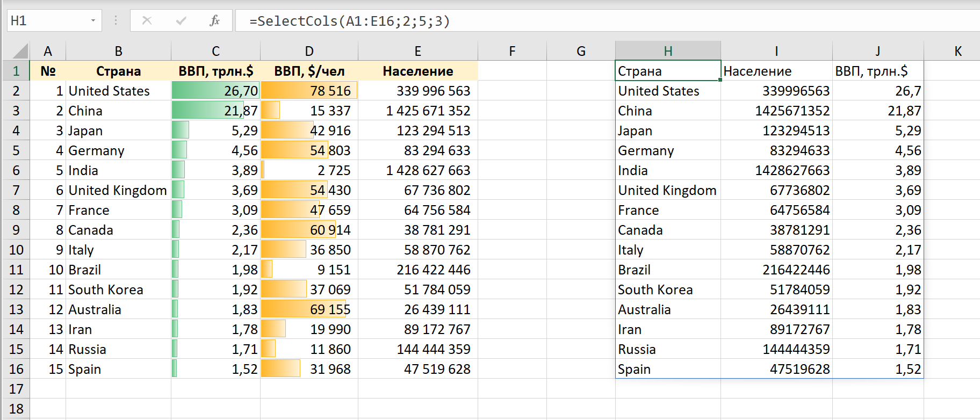Image resolution: width=980 pixels, height=420 pixels.
Task: Click the formula bar resize handle dots
Action: point(116,21)
